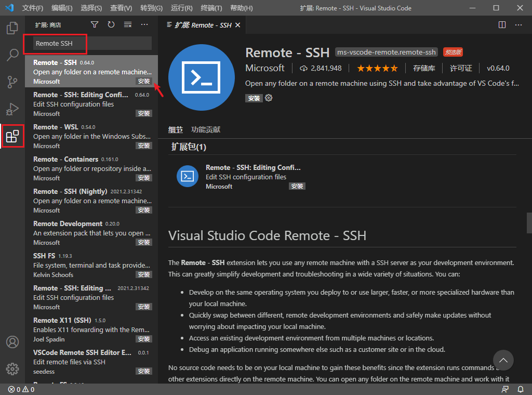Select Remote Development in results list
Screen dimensions: 532x395
click(91, 233)
